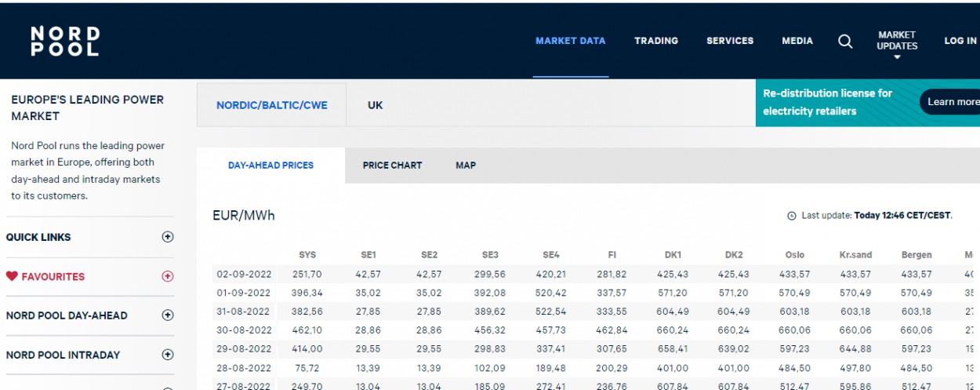Viewport: 980px width, 390px height.
Task: Click the Nord Pool Day-Ahead label
Action: pyautogui.click(x=67, y=315)
